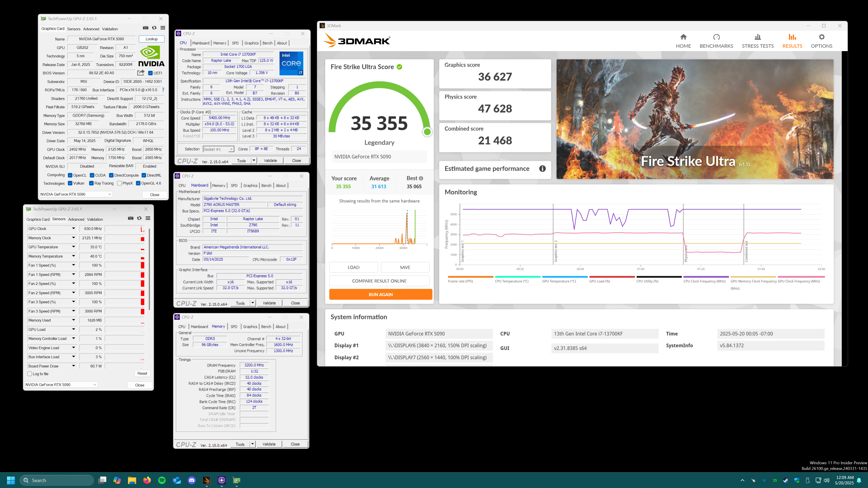Click the Fire Strike Ultra banner image
The image size is (868, 488).
tap(695, 119)
